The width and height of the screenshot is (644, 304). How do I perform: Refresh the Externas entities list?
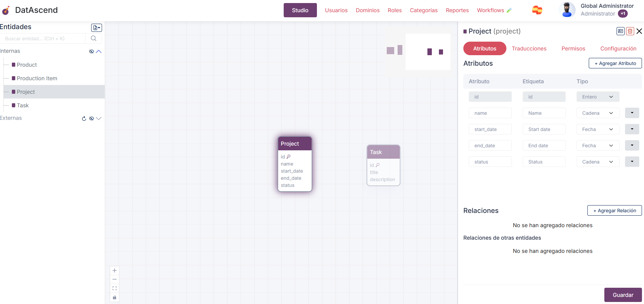84,118
